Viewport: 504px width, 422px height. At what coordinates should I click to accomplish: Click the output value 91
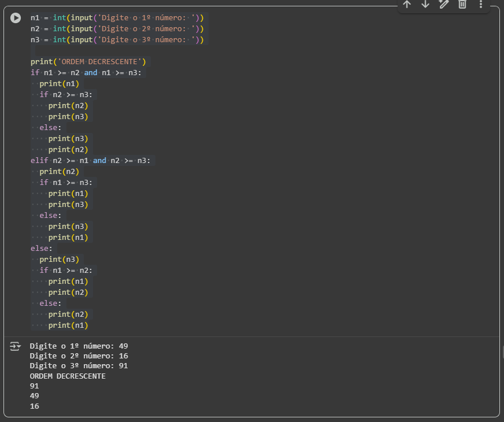coord(35,386)
